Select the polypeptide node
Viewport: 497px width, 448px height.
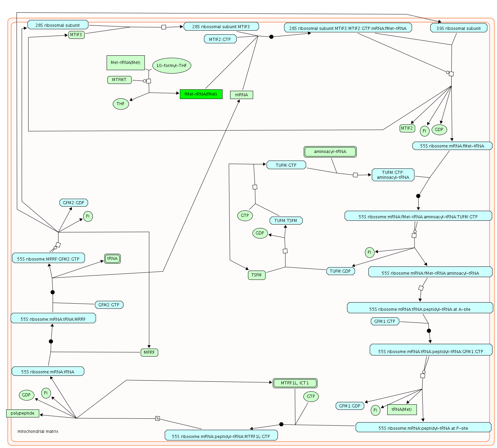click(23, 413)
